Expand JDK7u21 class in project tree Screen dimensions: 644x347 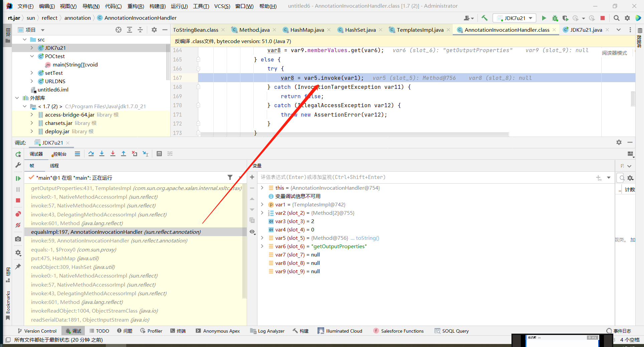coord(32,48)
